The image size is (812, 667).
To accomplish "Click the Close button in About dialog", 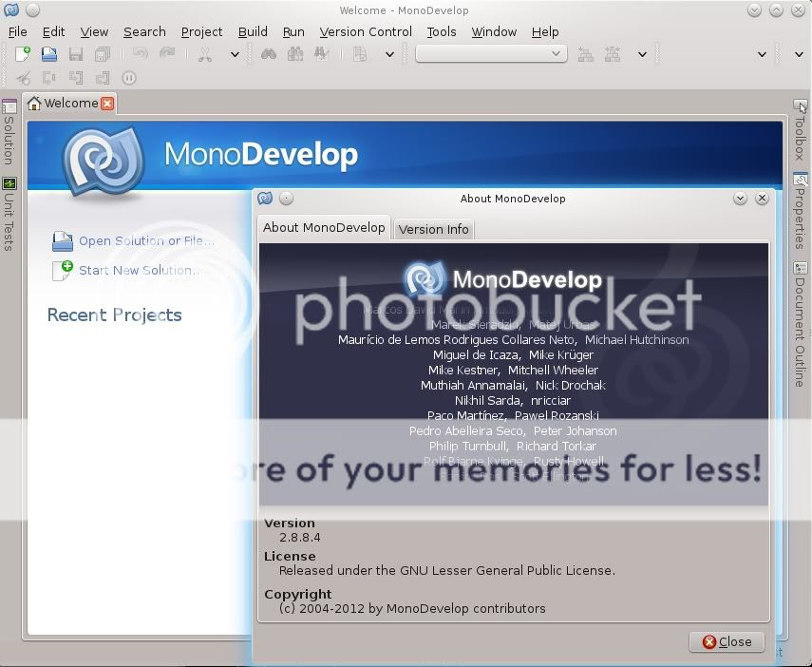I will [x=727, y=641].
